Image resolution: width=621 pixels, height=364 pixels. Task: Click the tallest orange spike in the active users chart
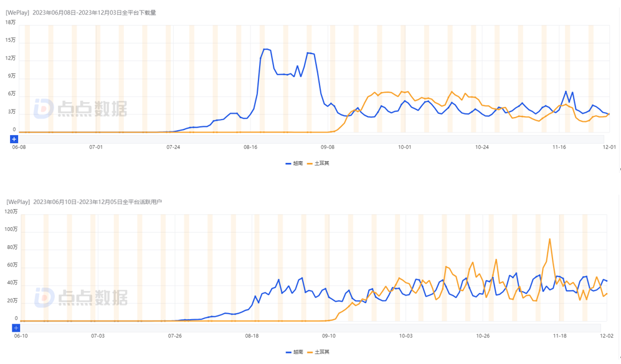(x=549, y=239)
